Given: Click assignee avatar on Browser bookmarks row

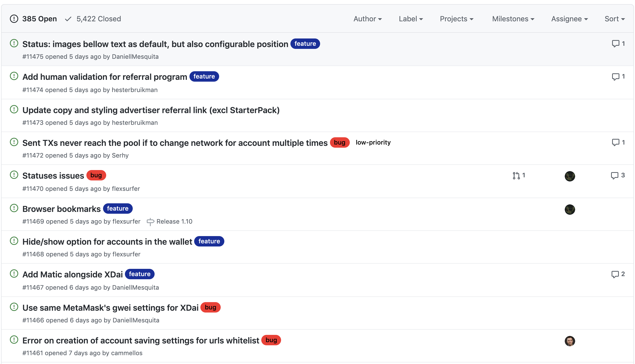Looking at the screenshot, I should 570,209.
